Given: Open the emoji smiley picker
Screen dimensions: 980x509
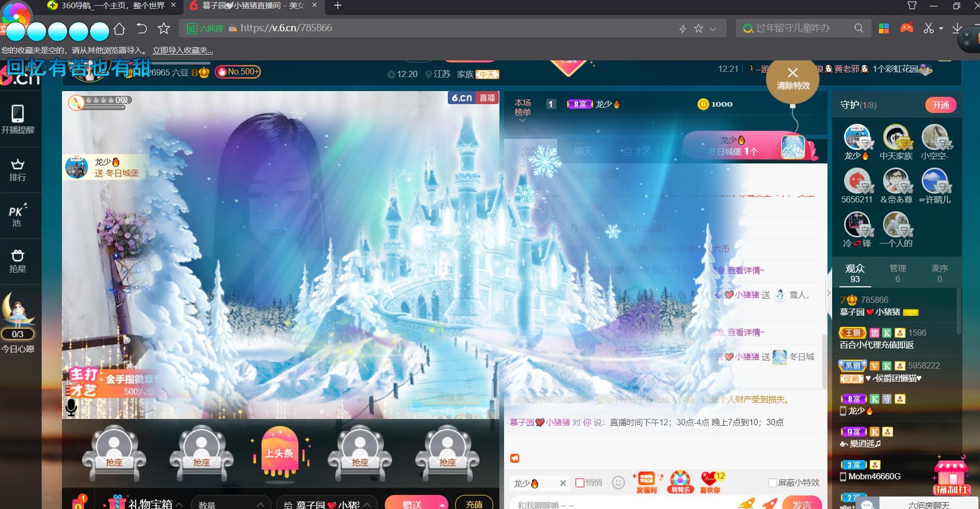Looking at the screenshot, I should click(x=618, y=482).
